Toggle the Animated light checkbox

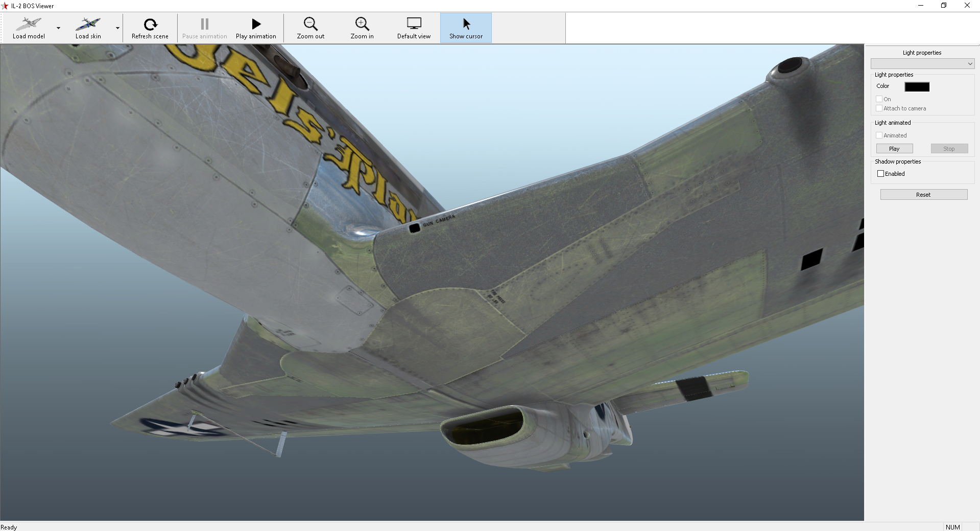879,135
